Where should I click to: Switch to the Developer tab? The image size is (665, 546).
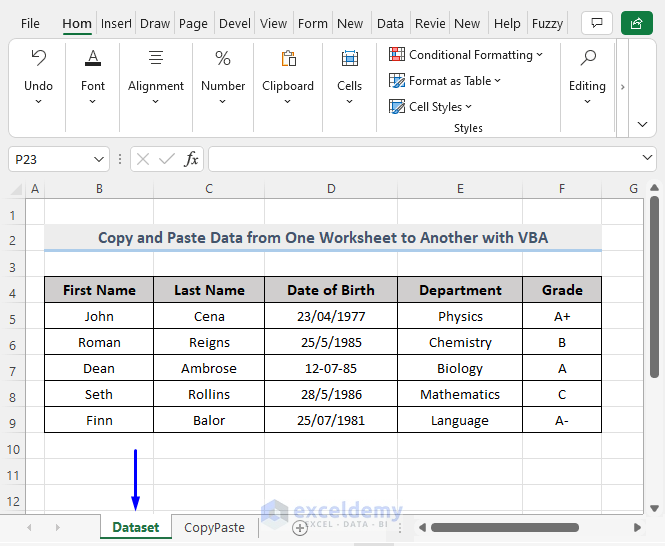(235, 23)
